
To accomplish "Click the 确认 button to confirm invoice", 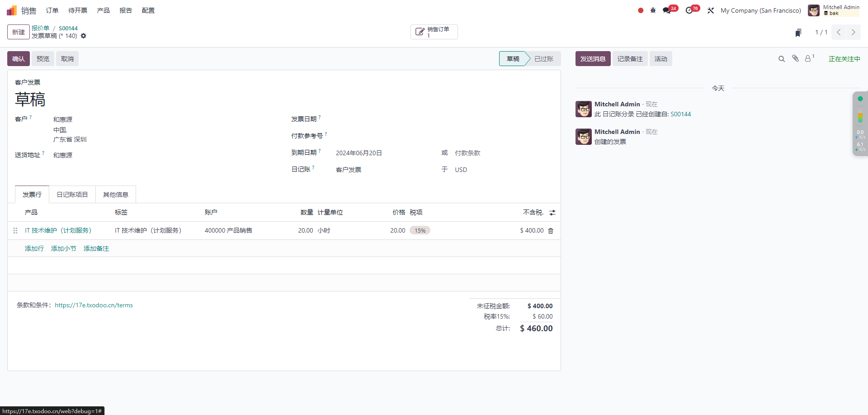I will (19, 59).
